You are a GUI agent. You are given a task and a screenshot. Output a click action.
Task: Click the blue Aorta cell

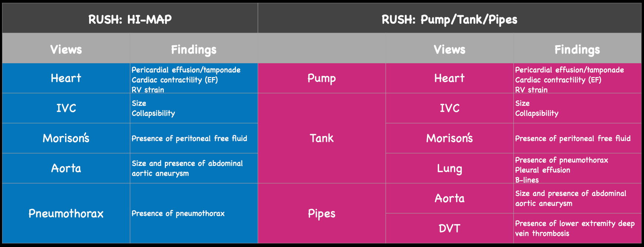pyautogui.click(x=66, y=168)
